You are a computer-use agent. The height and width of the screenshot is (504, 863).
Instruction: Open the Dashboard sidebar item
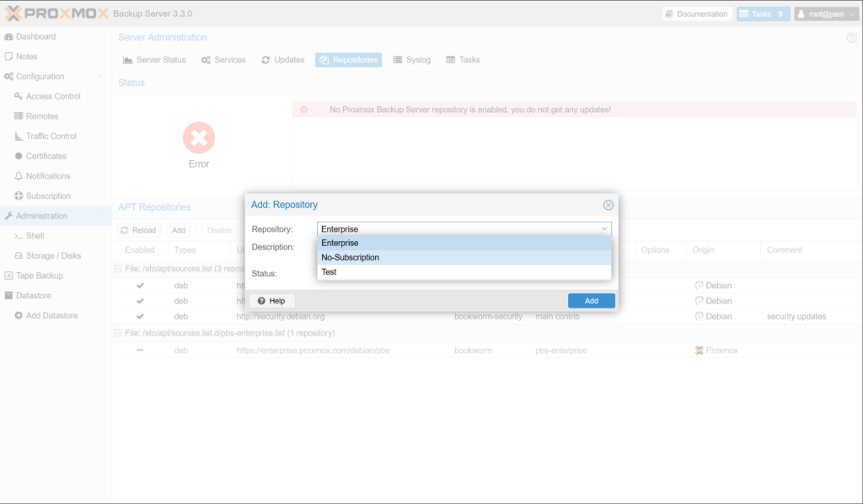tap(35, 36)
